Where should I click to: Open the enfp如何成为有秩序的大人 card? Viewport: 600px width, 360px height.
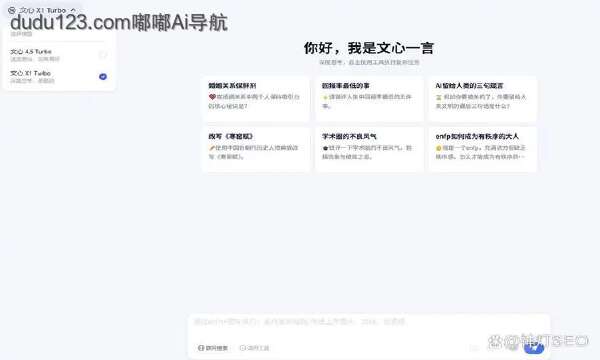[x=483, y=150]
